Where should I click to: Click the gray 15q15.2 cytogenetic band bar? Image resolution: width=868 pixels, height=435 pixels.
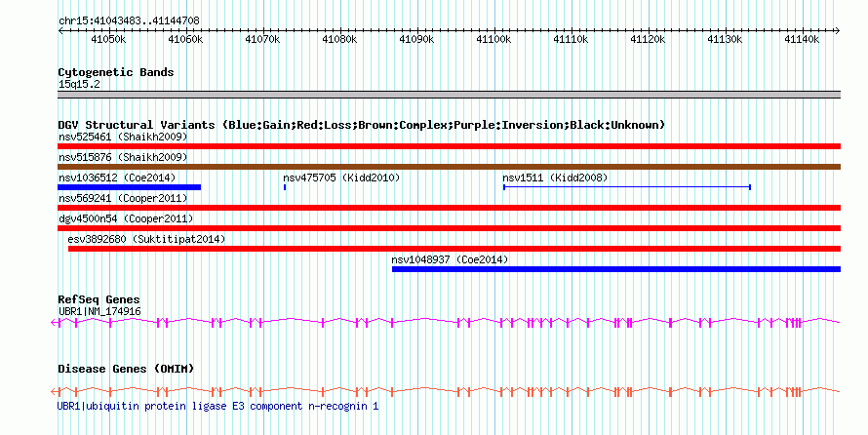449,95
